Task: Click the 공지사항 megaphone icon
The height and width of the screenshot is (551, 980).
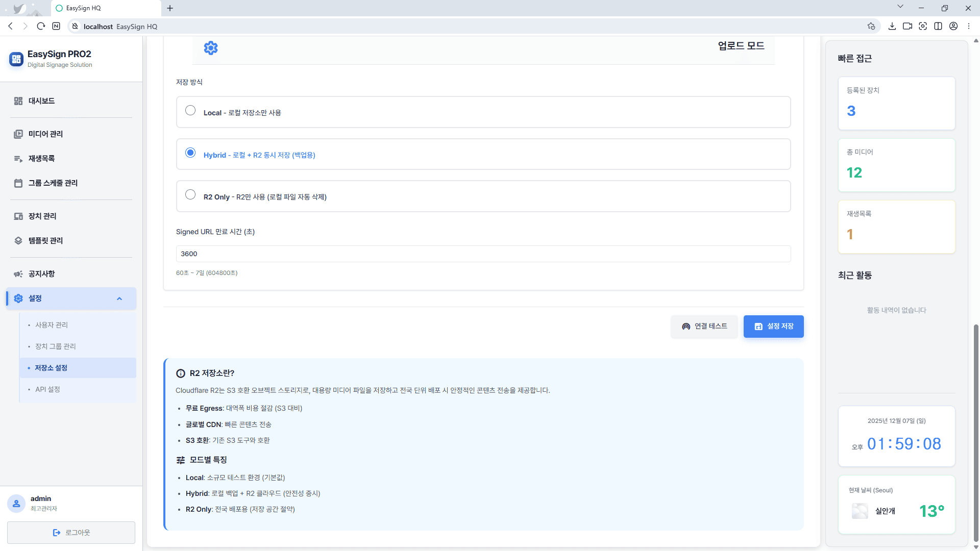Action: 18,274
